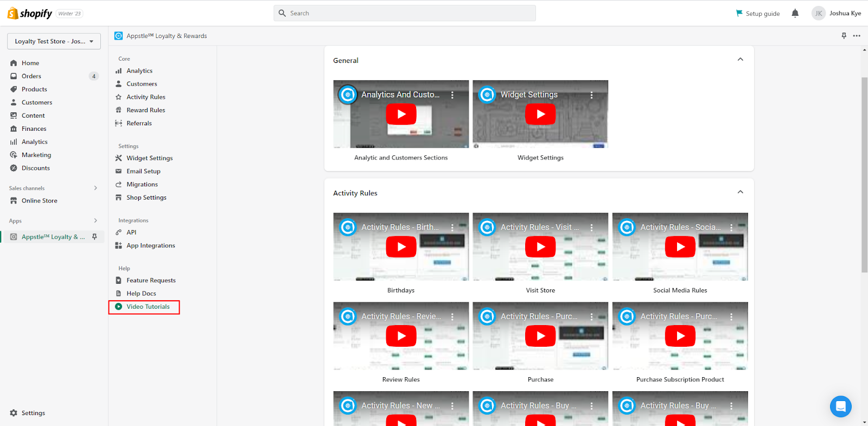
Task: Collapse the Activity Rules video section
Action: 740,192
